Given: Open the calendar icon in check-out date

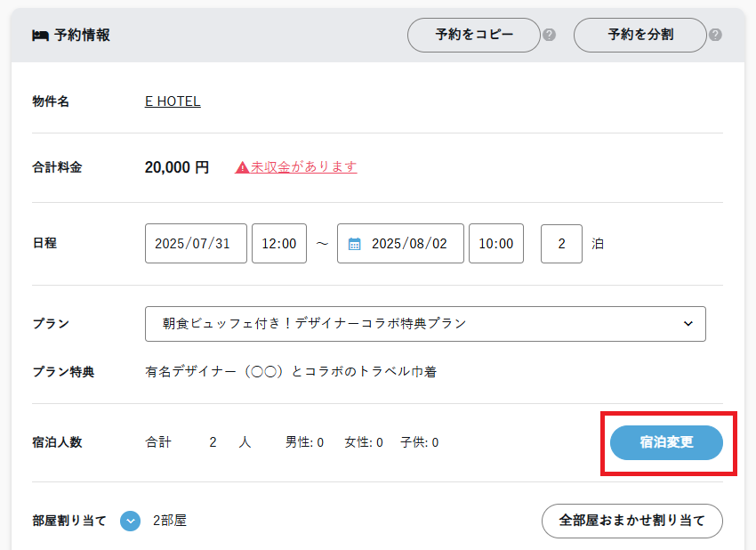Looking at the screenshot, I should click(x=354, y=244).
